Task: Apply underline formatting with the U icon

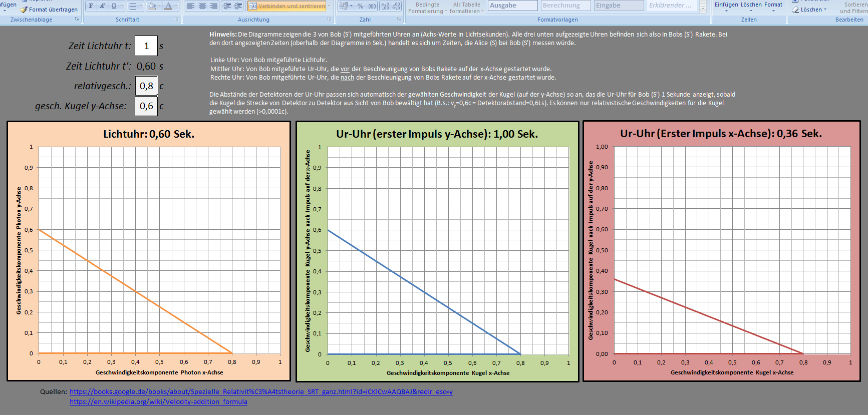Action: (114, 6)
